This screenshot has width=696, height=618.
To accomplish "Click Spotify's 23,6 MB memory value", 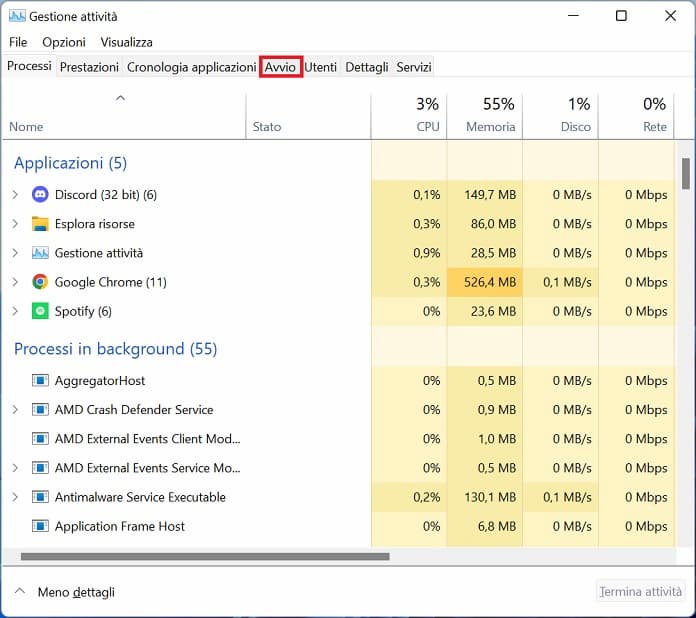I will [x=493, y=311].
